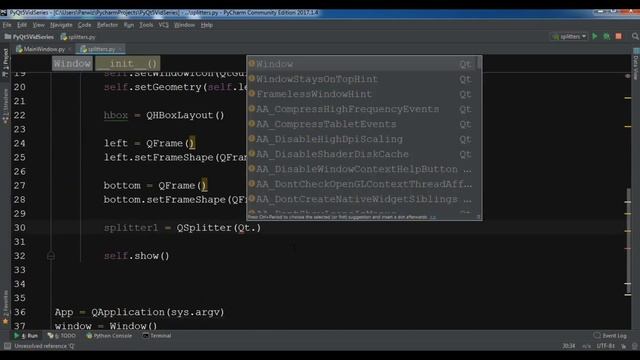The image size is (640, 360).
Task: Click hbox variable on line 22
Action: [116, 116]
